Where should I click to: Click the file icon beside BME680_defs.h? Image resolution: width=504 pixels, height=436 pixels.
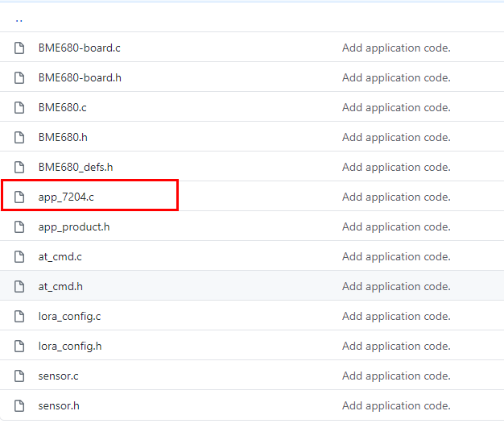click(19, 168)
